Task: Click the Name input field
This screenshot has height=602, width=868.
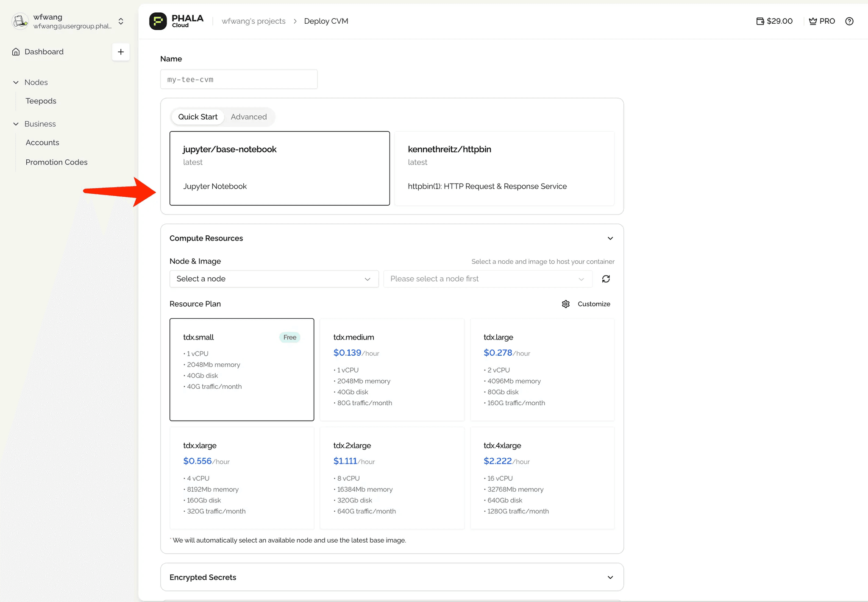Action: (x=239, y=80)
